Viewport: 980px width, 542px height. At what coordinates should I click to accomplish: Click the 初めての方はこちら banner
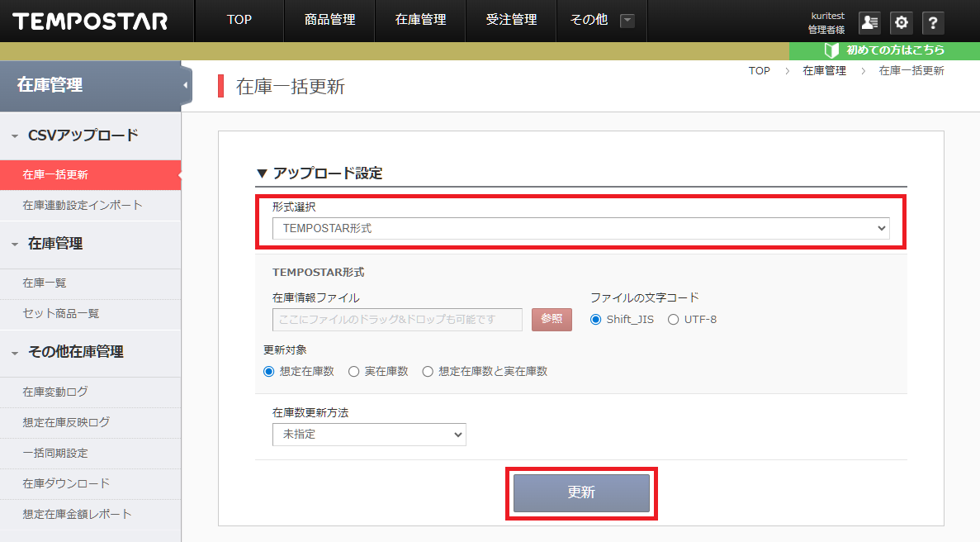coord(884,50)
